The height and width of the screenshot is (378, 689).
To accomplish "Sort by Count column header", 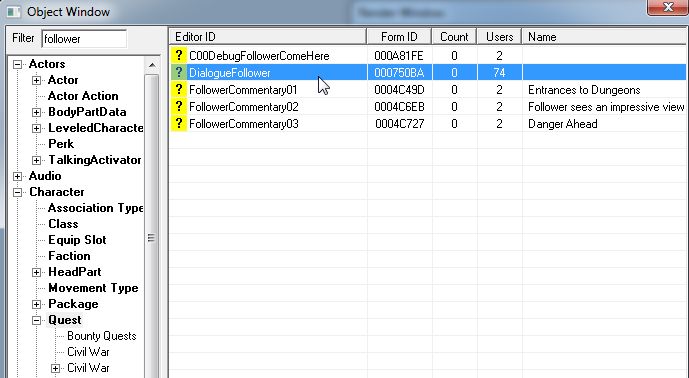I will click(454, 36).
